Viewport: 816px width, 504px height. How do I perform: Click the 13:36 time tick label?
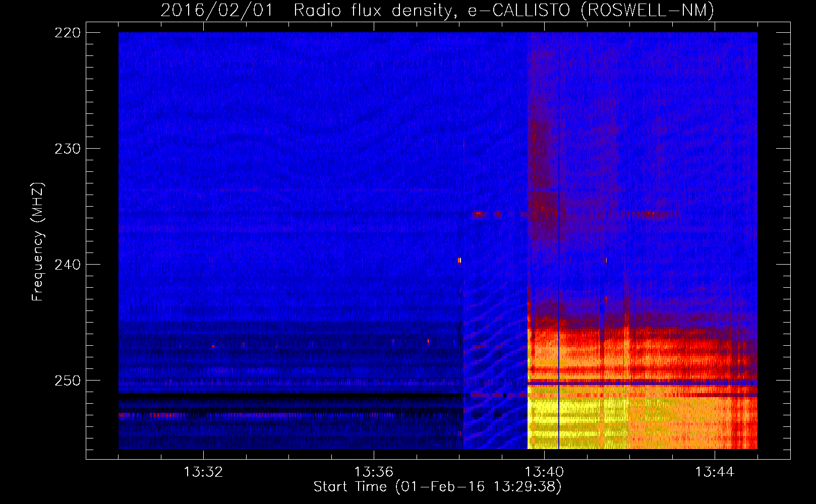(x=374, y=472)
